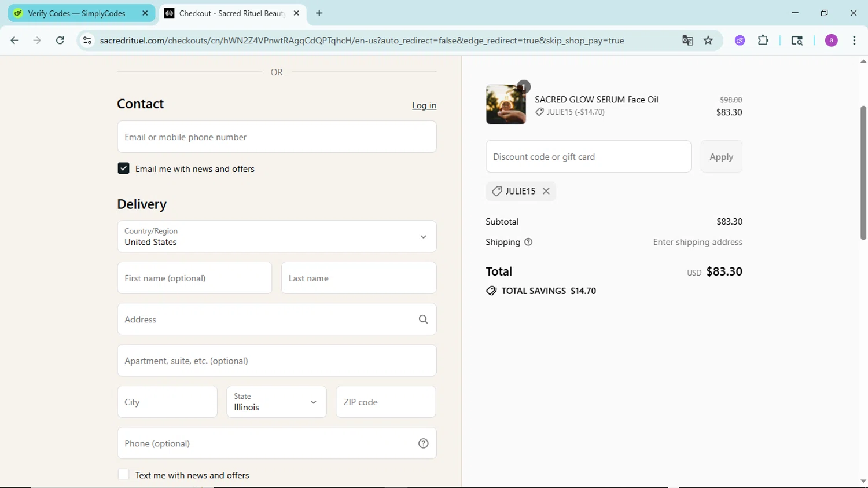Viewport: 868px width, 488px height.
Task: Open Chrome's three-dot menu
Action: point(854,41)
